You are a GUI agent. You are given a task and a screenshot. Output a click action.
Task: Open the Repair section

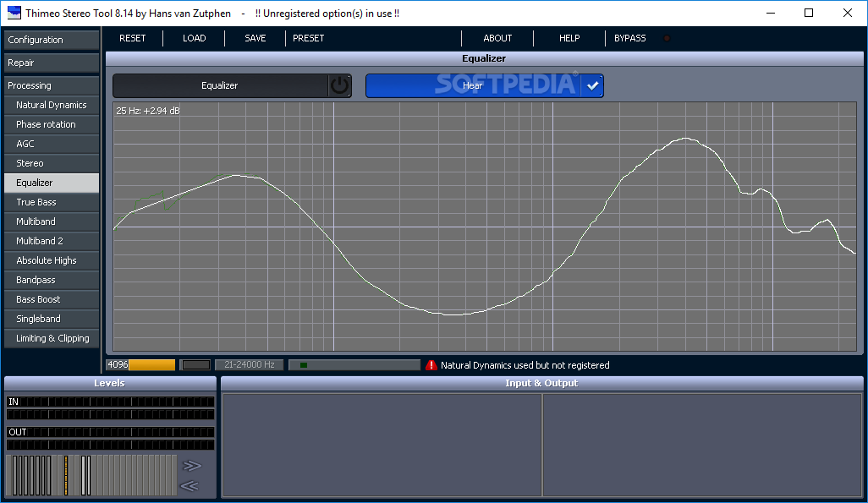click(x=52, y=63)
